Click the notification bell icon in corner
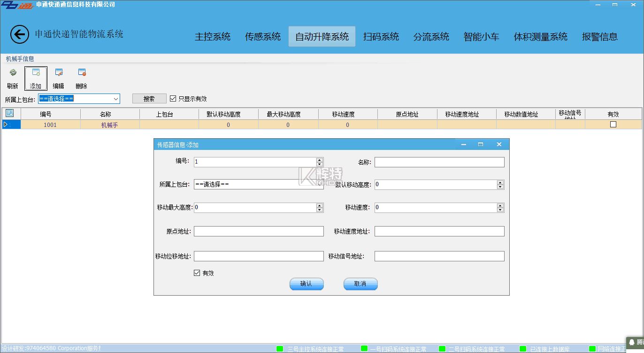This screenshot has width=644, height=353. pyautogui.click(x=632, y=343)
